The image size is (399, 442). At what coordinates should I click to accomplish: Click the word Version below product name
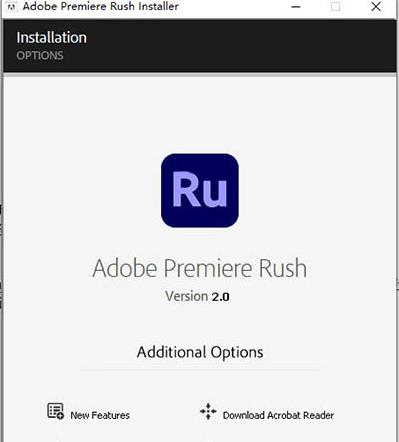(186, 296)
